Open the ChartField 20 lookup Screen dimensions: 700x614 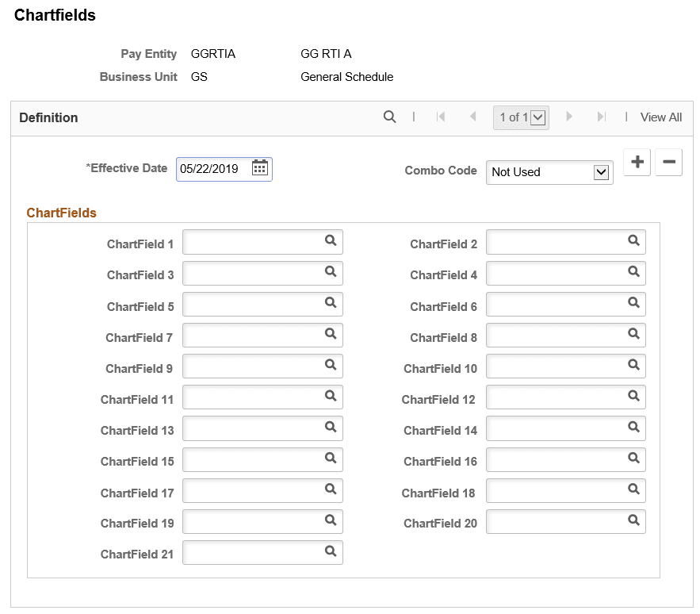[x=633, y=520]
